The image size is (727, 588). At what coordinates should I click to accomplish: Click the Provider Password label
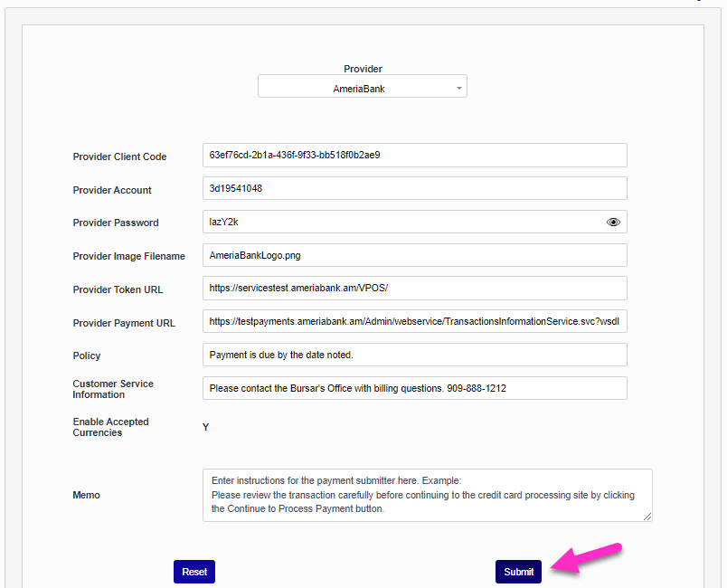tap(116, 223)
